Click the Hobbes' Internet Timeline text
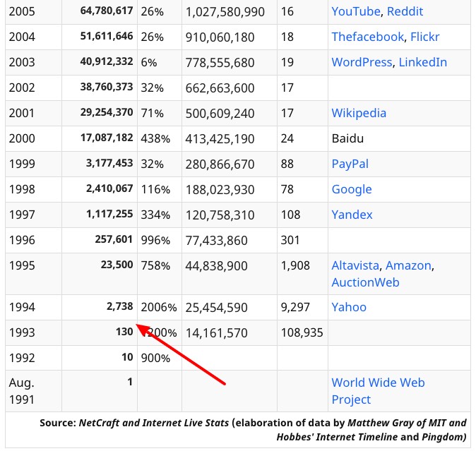Viewport: 476px width, 451px height. (x=337, y=437)
